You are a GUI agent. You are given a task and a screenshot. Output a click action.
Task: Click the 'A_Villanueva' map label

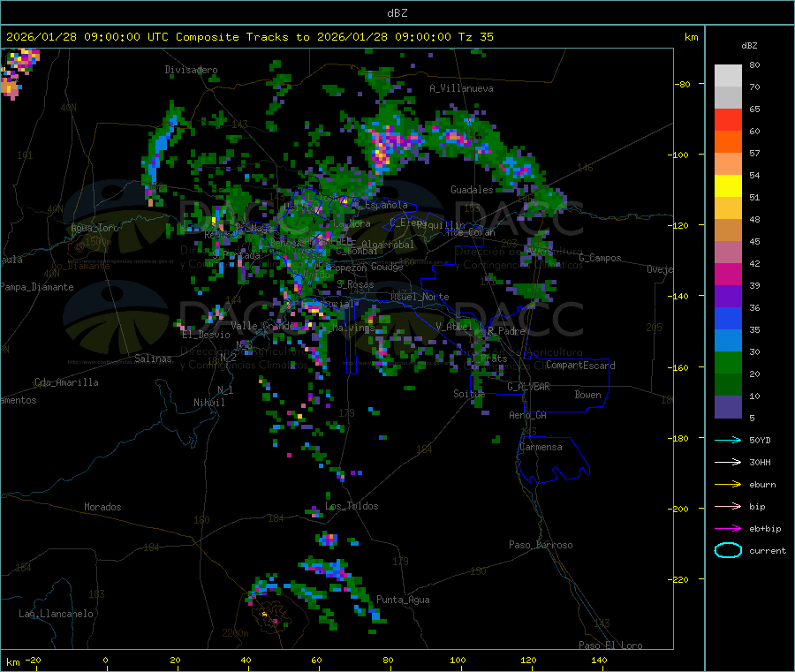461,88
